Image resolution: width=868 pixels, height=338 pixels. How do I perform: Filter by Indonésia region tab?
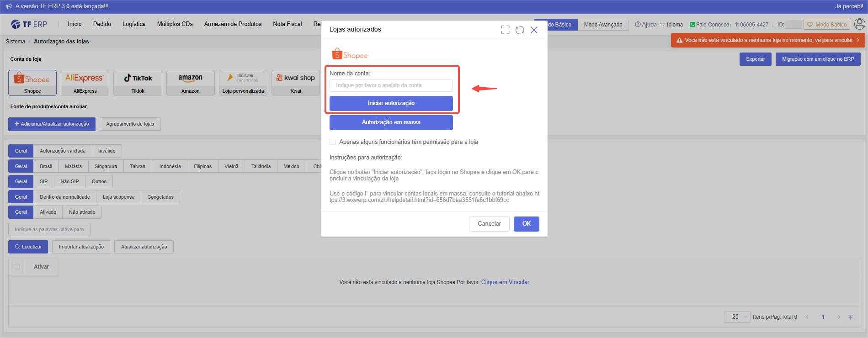(x=170, y=166)
